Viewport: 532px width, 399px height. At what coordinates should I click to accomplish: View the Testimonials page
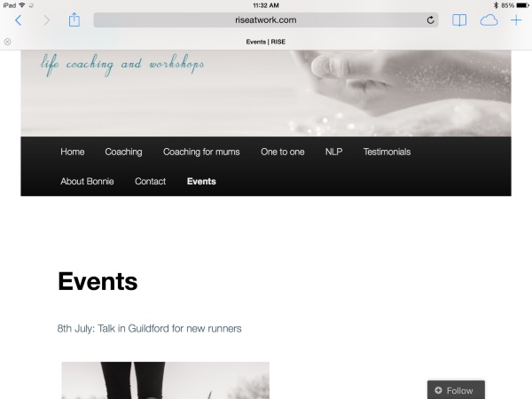[x=387, y=152]
